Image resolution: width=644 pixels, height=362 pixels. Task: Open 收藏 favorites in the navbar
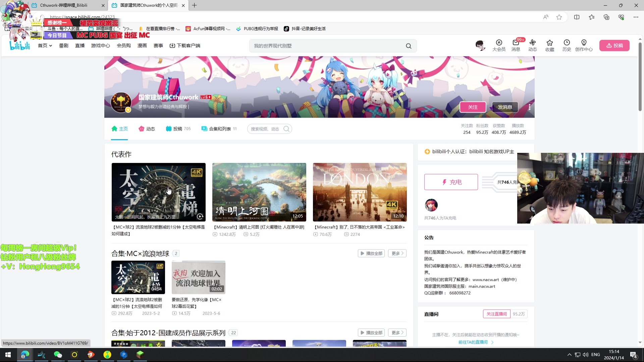(549, 46)
